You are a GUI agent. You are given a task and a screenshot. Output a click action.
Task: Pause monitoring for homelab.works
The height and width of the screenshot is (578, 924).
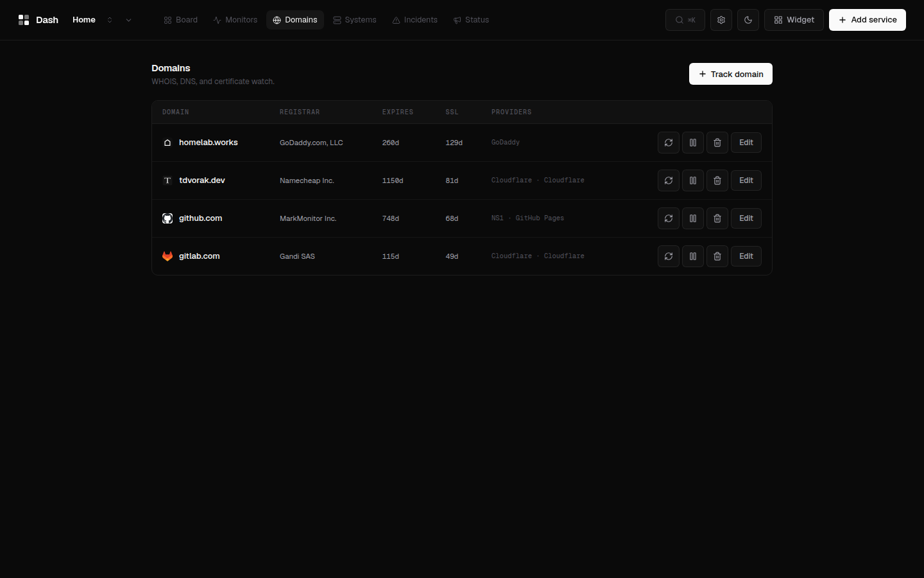[x=693, y=143]
